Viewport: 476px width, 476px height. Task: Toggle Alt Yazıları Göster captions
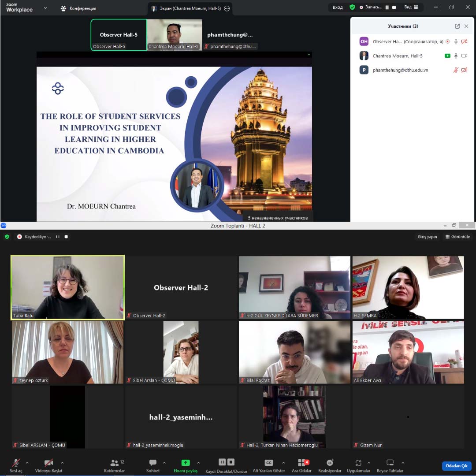pyautogui.click(x=268, y=463)
